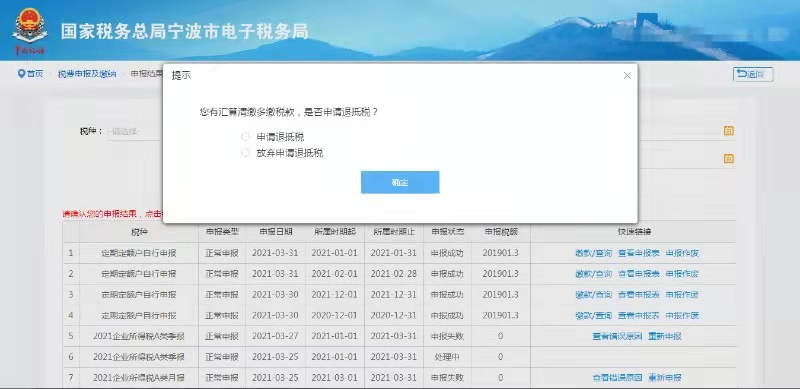The width and height of the screenshot is (800, 389).
Task: Click 缴款/查询 in row 4
Action: tap(593, 315)
